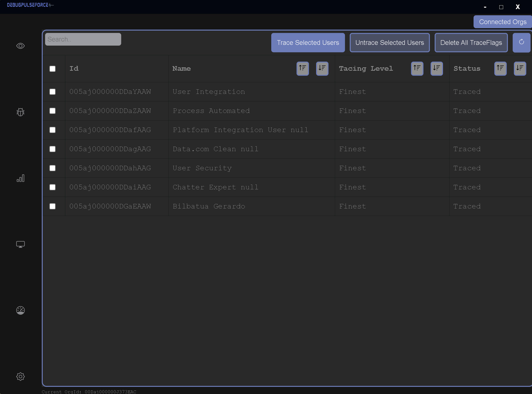This screenshot has width=532, height=394.
Task: Check the User Integration row checkbox
Action: click(52, 92)
